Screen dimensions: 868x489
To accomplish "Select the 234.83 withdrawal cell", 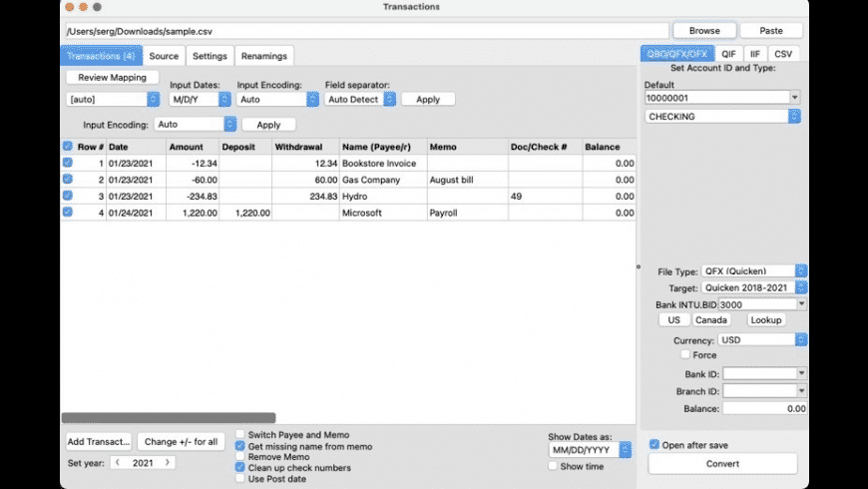I will 305,196.
